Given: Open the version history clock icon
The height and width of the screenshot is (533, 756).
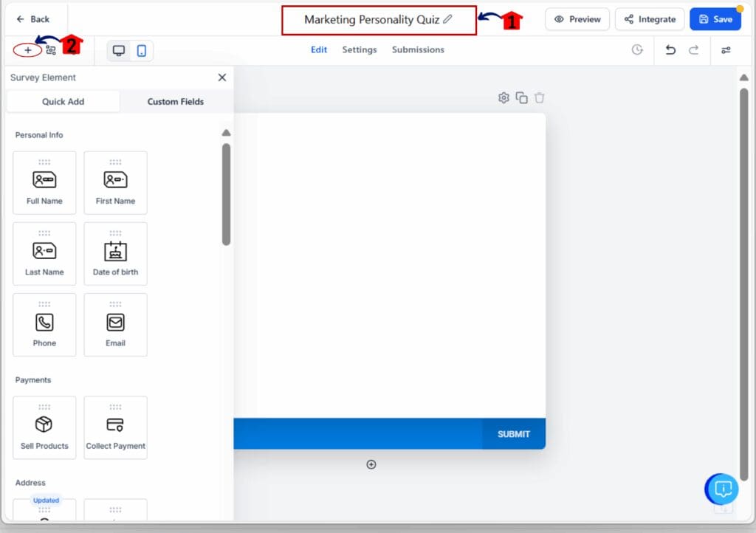Looking at the screenshot, I should [x=636, y=49].
